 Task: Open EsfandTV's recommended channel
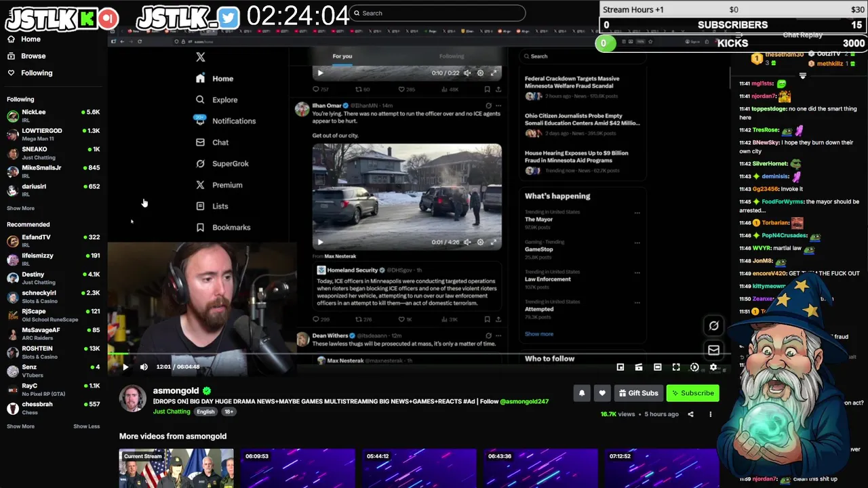point(54,241)
